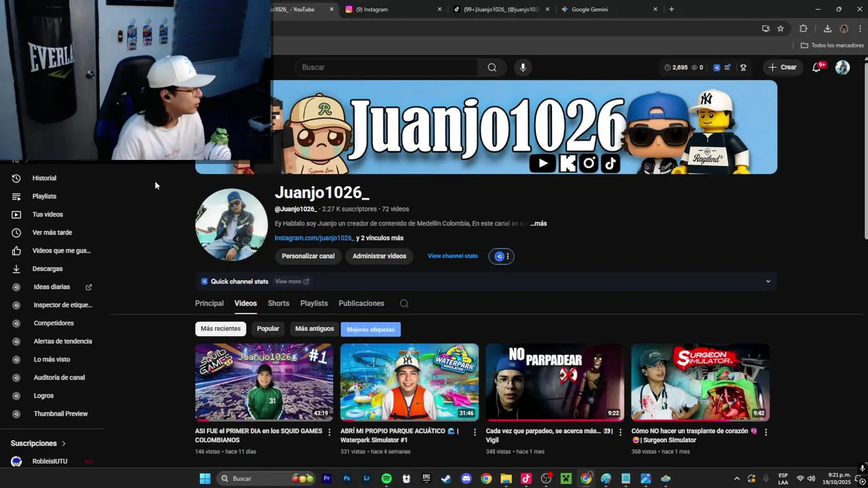Open options menu for Squid Games video
This screenshot has height=488, width=868.
(330, 432)
